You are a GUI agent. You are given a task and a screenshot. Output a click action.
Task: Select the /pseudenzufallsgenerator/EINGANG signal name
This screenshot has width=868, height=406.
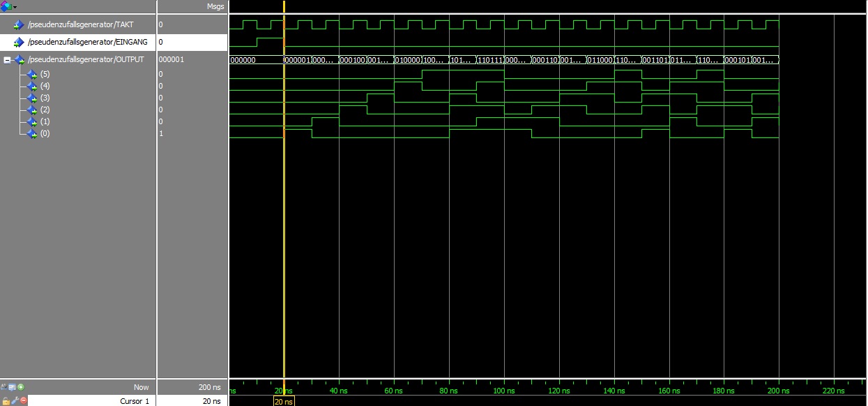(x=88, y=43)
